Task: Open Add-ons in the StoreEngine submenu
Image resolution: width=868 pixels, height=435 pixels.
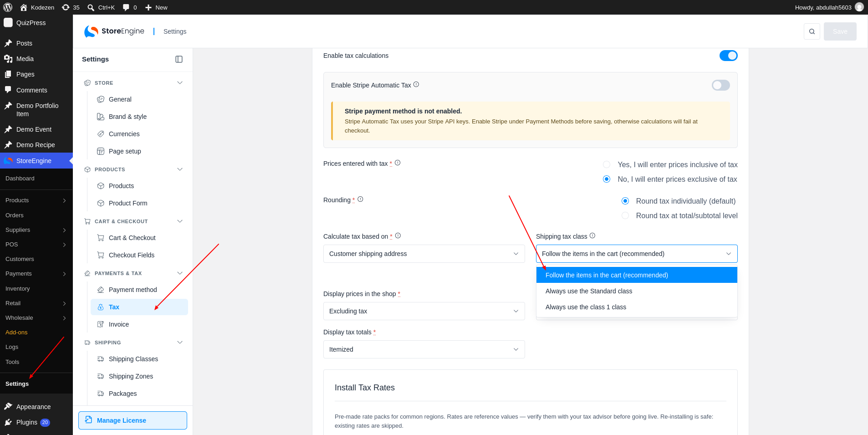Action: (x=16, y=333)
